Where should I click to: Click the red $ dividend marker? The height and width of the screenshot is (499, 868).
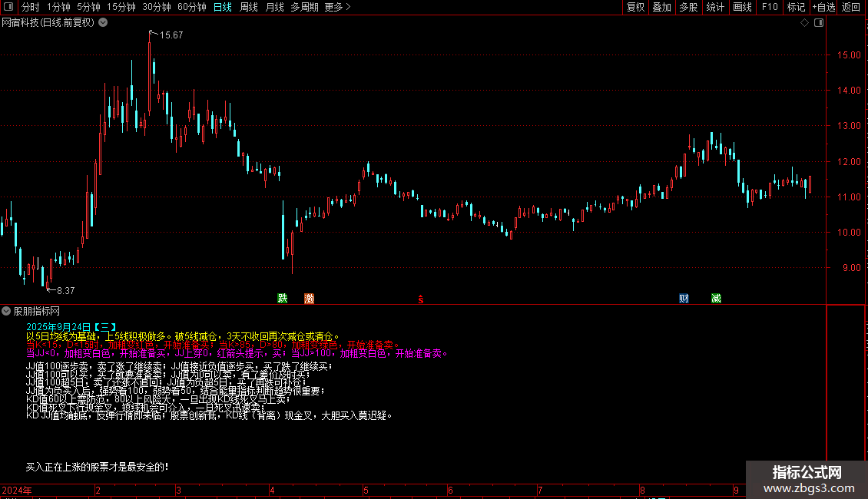[x=421, y=299]
